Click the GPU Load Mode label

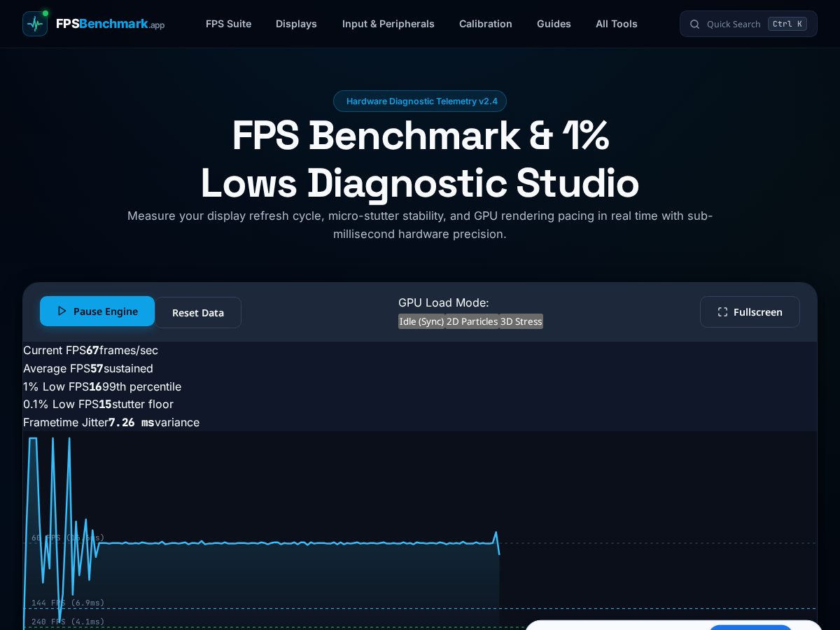click(x=444, y=302)
